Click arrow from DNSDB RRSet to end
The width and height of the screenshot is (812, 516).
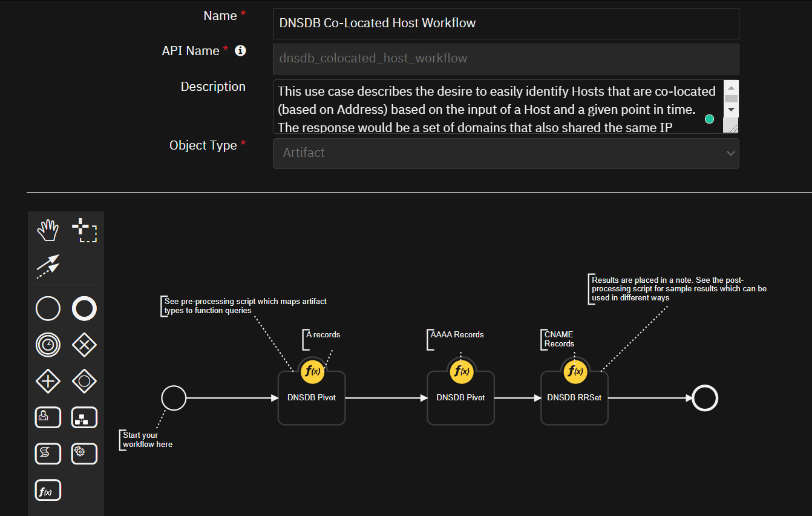coord(650,398)
